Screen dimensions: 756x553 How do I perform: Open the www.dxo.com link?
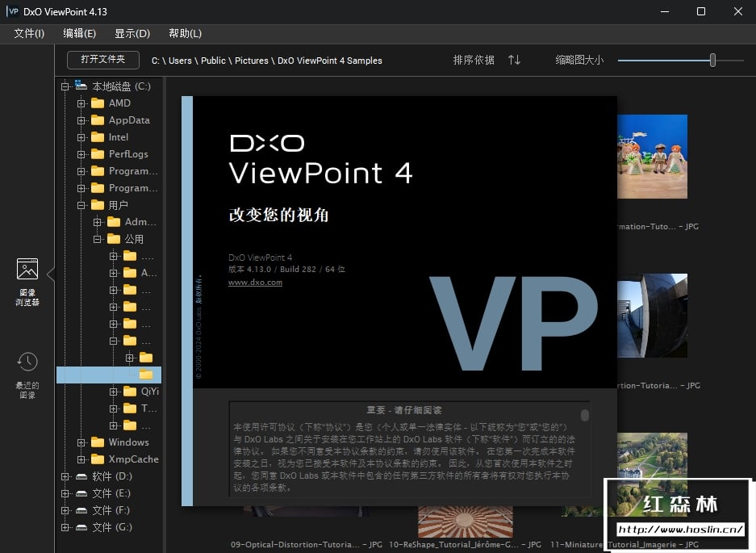point(255,283)
